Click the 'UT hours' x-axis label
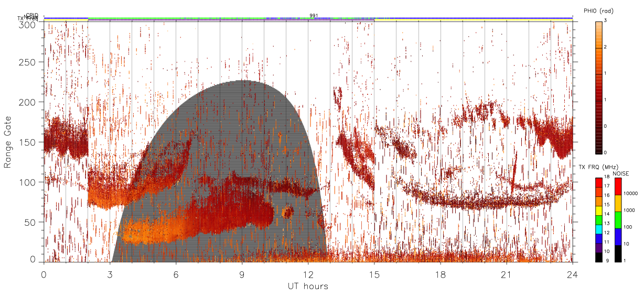This screenshot has width=644, height=297. (308, 286)
